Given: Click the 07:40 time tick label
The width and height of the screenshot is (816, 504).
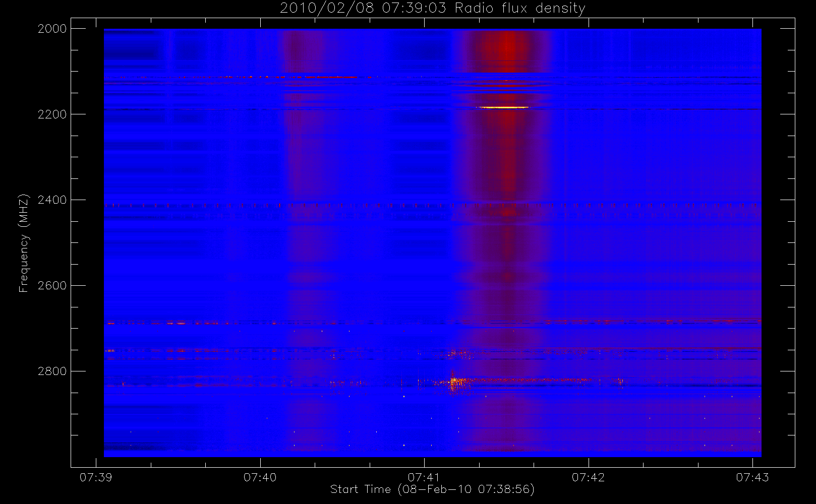Looking at the screenshot, I should (x=260, y=477).
